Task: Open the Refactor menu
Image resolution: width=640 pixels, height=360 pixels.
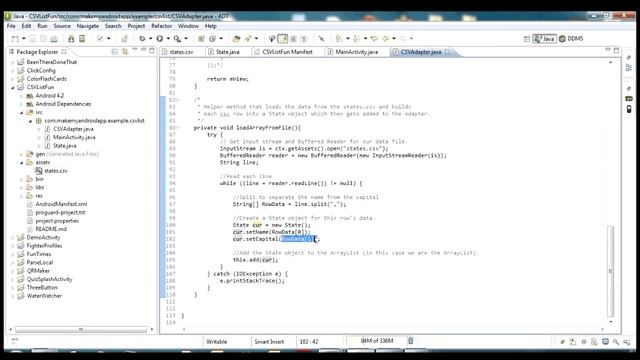Action: [162, 26]
